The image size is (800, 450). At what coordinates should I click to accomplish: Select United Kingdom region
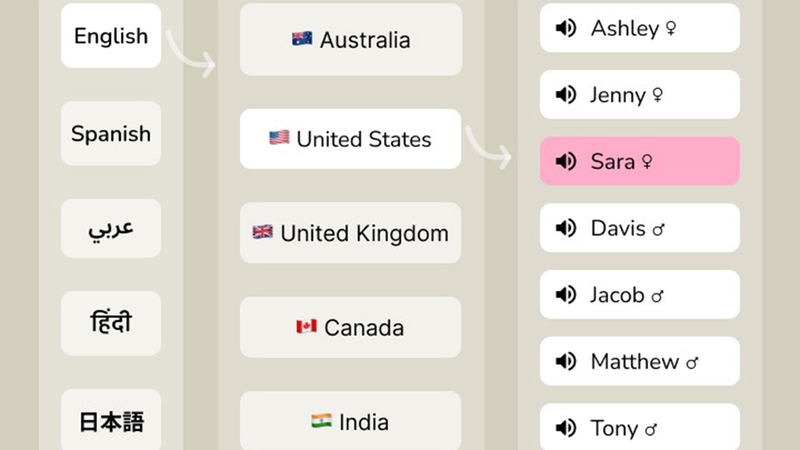click(x=351, y=233)
